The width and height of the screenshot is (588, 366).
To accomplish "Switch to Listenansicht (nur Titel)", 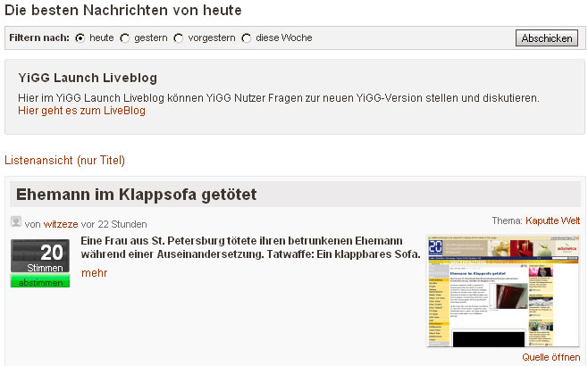I will click(65, 161).
